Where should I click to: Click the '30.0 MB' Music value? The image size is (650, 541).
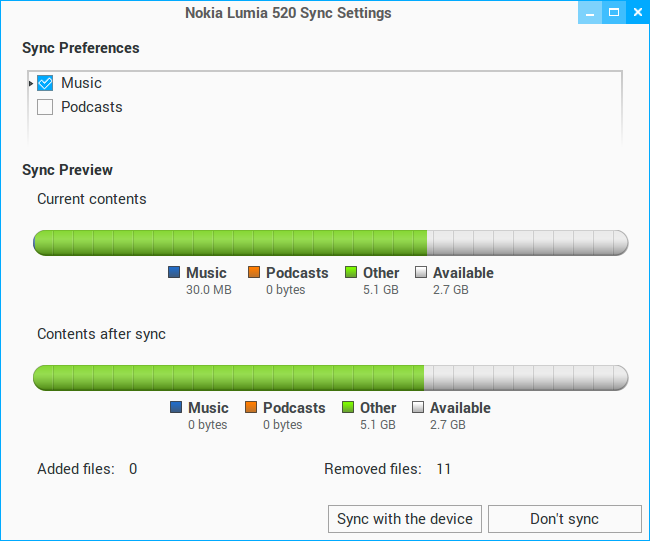point(209,289)
